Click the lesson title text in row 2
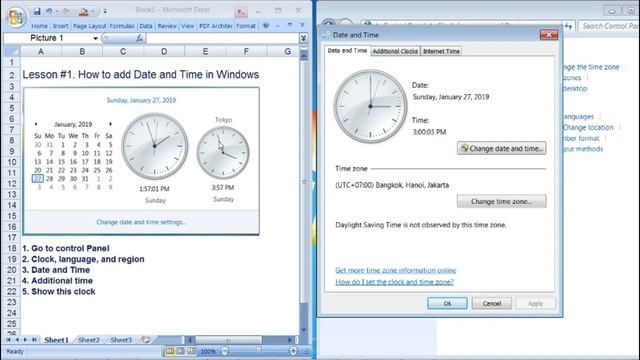 [140, 75]
